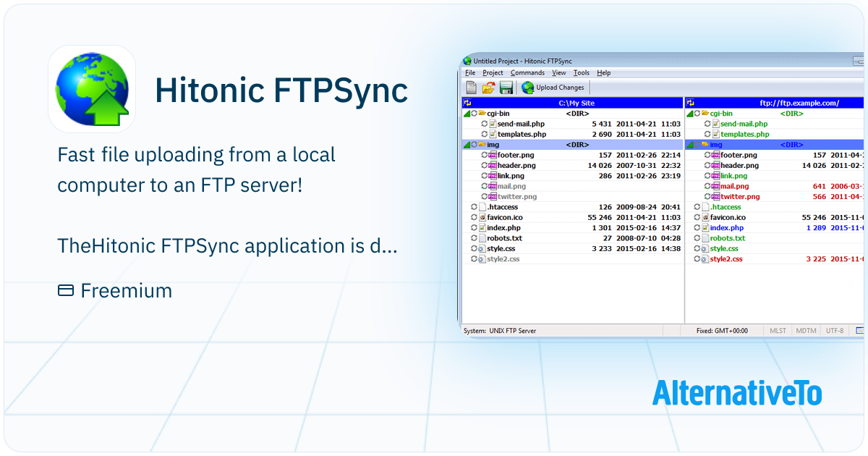The width and height of the screenshot is (868, 456).
Task: Click sync icon beside remote index.php
Action: pyautogui.click(x=697, y=228)
